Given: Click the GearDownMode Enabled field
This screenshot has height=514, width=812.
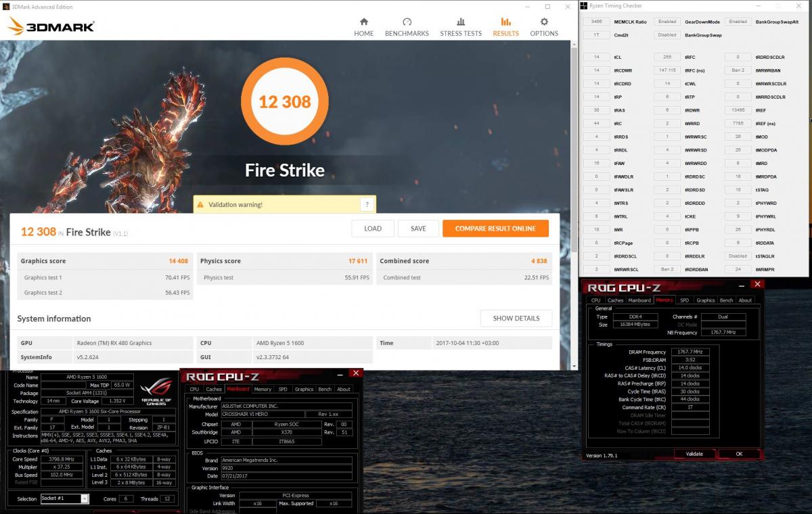Looking at the screenshot, I should point(667,22).
